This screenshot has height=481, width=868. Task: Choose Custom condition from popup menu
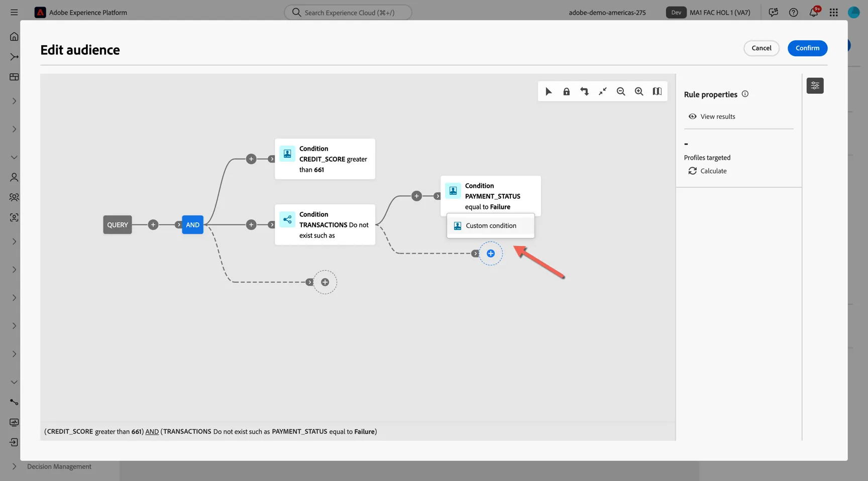coord(490,226)
